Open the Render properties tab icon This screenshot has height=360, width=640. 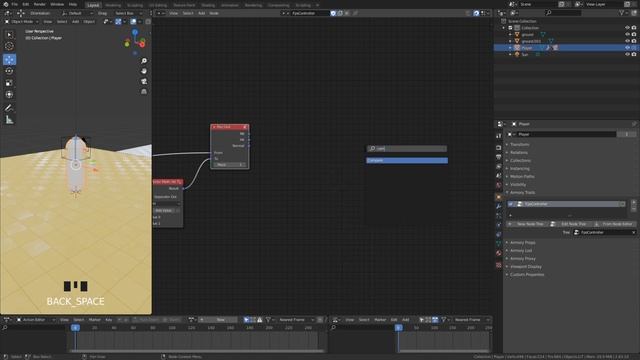(498, 148)
